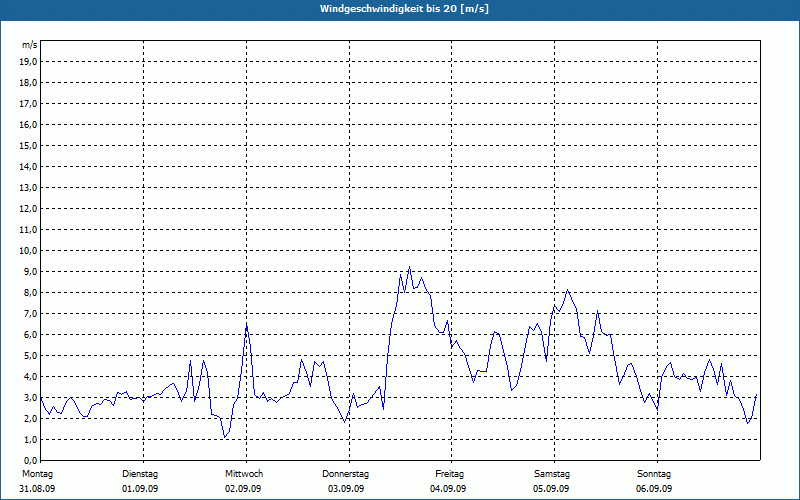This screenshot has height=500, width=800.
Task: Select the 8,0 y-axis label
Action: tap(29, 293)
